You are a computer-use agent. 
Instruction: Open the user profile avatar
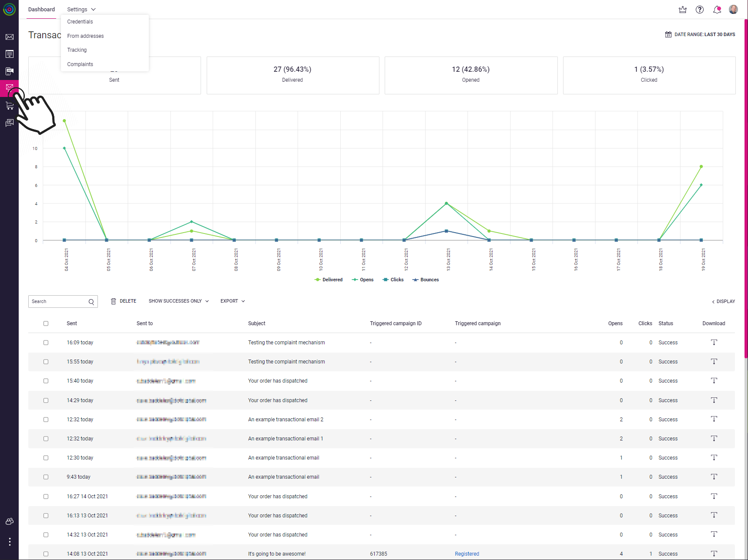click(734, 10)
